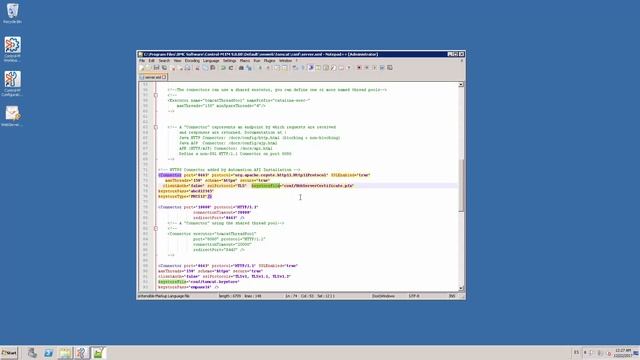Click the keystoreType PKCS12 line
Viewport: 640px width, 360px height.
tap(185, 196)
